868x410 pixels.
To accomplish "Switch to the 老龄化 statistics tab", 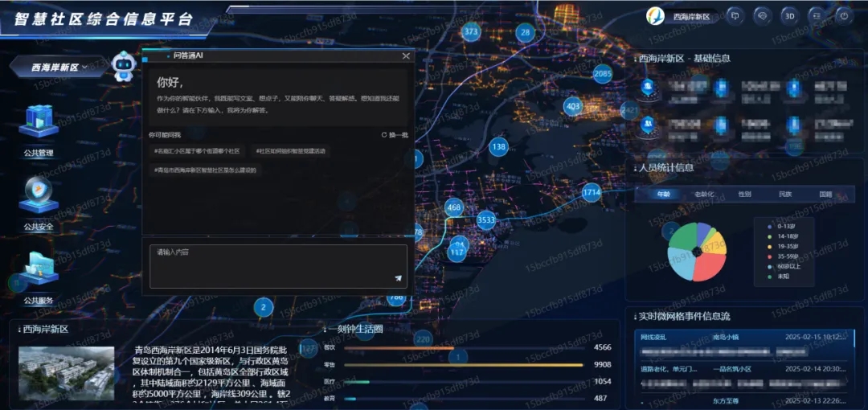I will tap(704, 195).
